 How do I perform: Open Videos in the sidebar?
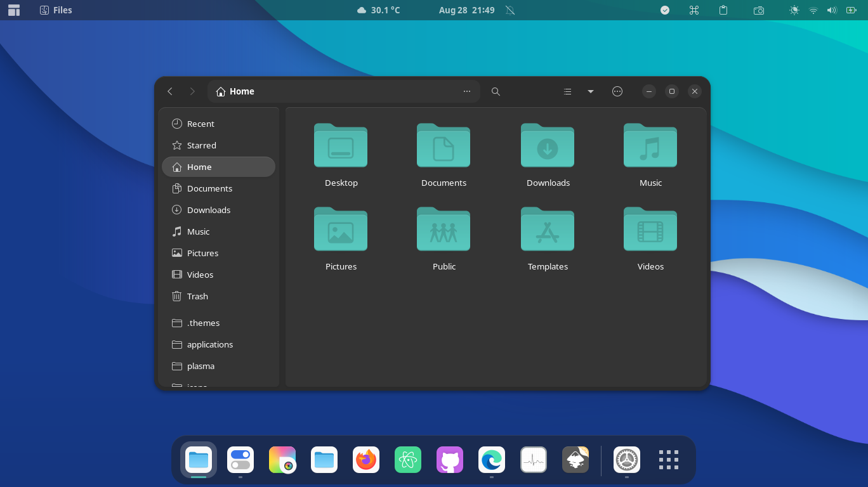pyautogui.click(x=219, y=275)
